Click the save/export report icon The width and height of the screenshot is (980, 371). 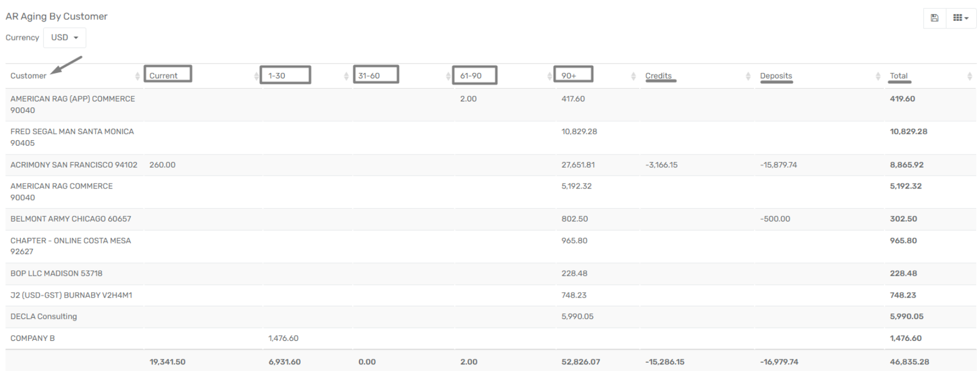pos(934,18)
